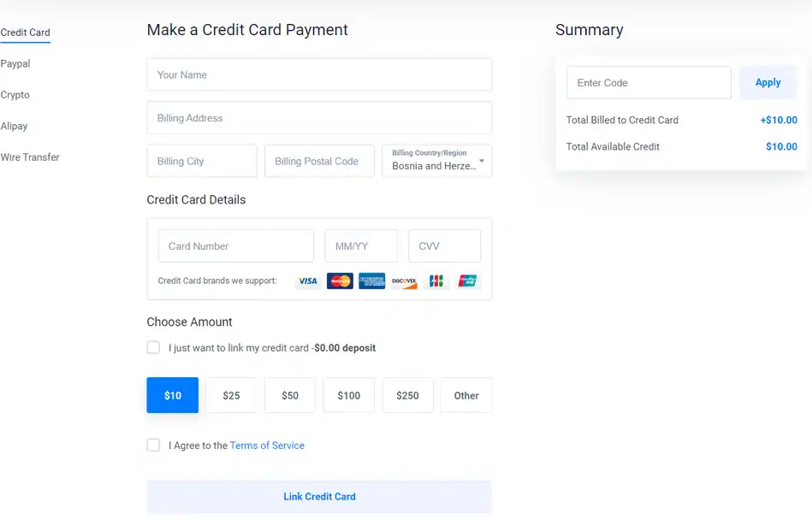Enable the 'I Agree to the Terms of Service' checkbox
Screen dimensions: 812x520
pos(153,445)
